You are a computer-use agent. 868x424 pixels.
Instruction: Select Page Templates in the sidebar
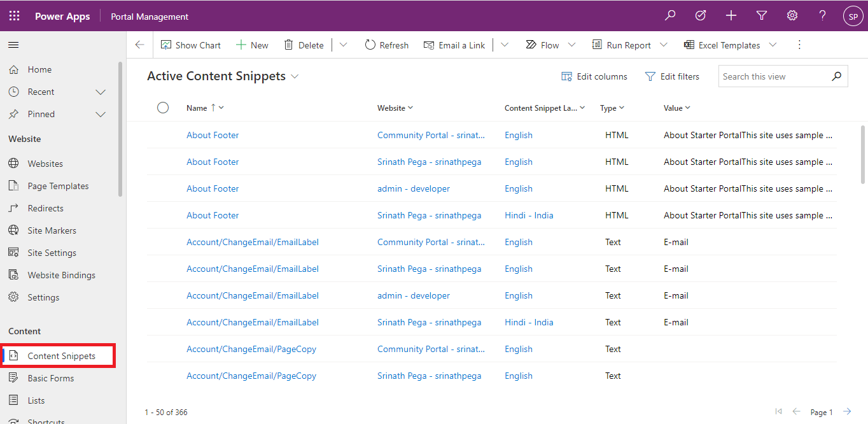click(x=58, y=186)
